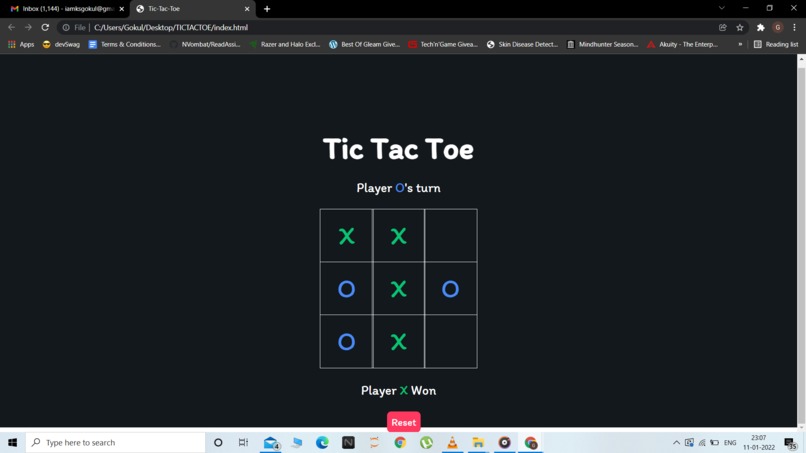Show hidden system tray icons

[676, 442]
